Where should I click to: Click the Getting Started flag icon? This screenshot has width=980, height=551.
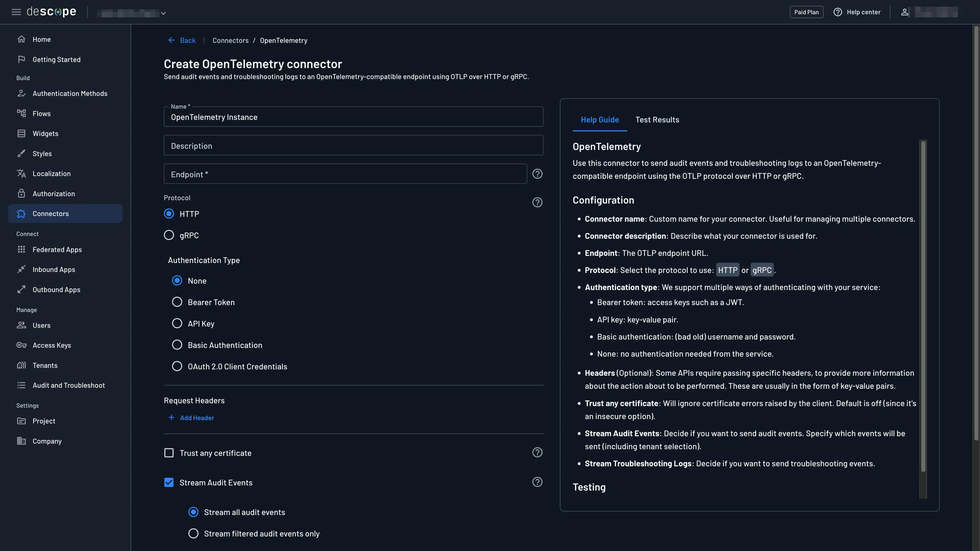pos(21,59)
